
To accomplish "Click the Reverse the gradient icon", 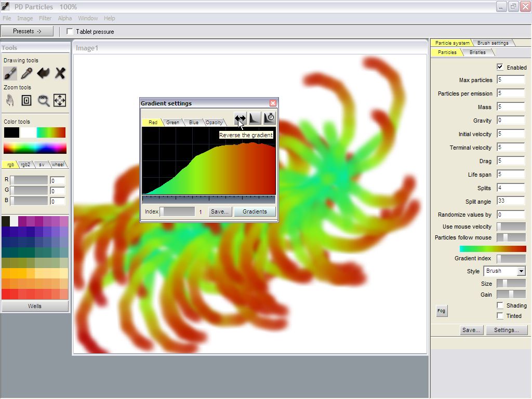I will (x=240, y=118).
